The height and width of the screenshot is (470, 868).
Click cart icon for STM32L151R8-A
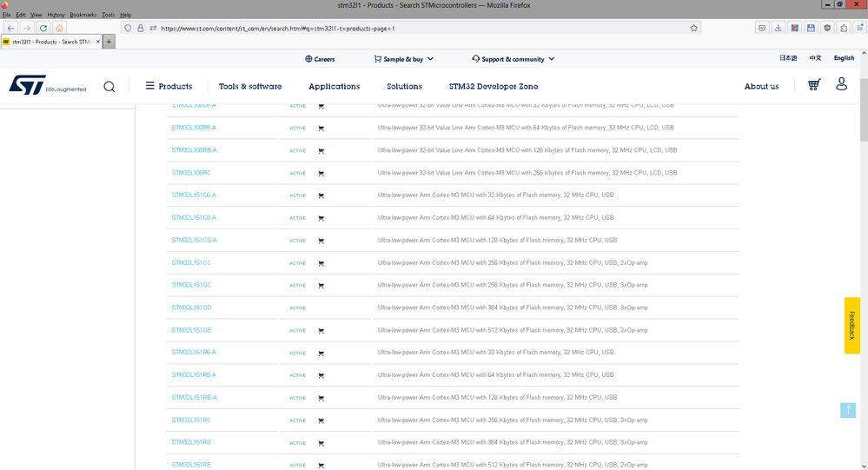tap(321, 375)
